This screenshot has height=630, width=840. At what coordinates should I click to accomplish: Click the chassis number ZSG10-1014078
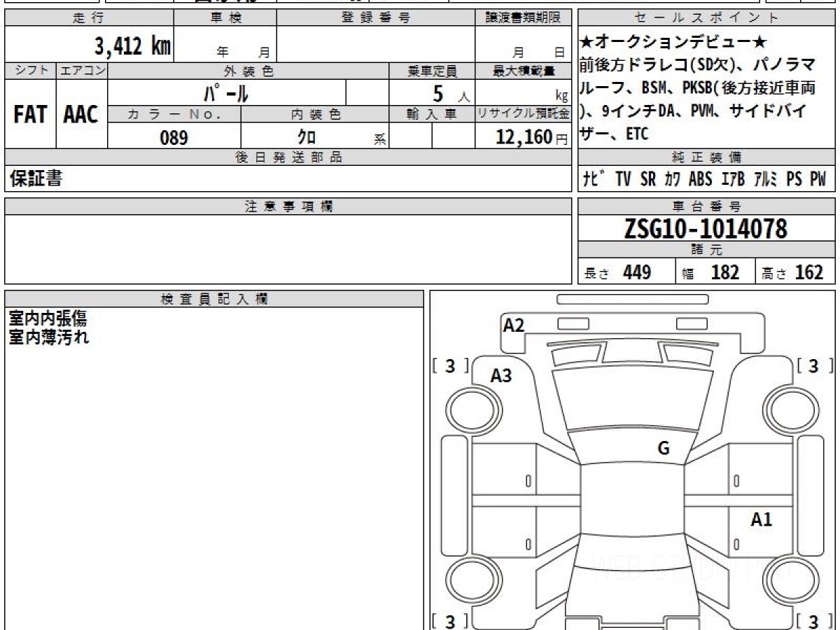coord(706,229)
